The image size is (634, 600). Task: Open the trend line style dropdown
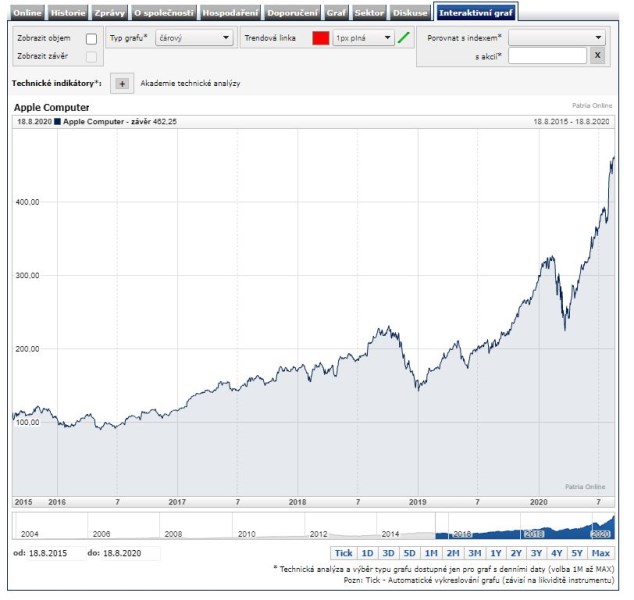[364, 38]
